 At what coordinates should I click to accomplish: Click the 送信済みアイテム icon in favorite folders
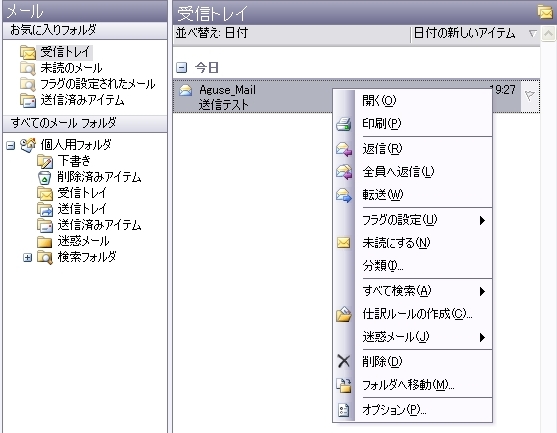pos(28,101)
